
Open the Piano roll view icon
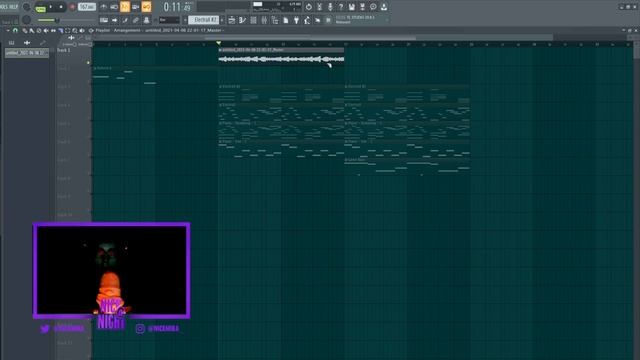242,20
